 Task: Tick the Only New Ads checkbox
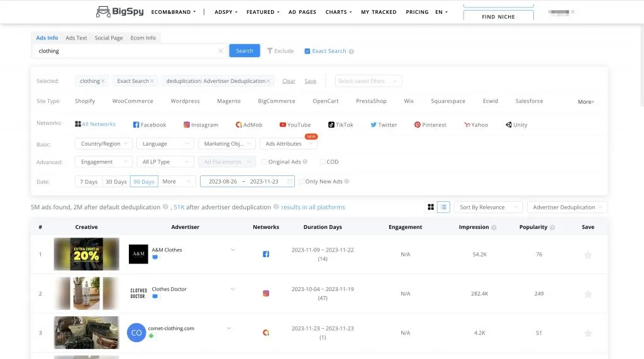302,182
